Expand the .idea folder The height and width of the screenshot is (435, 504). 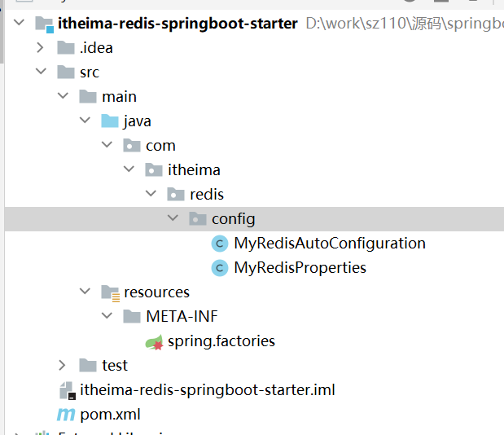41,48
